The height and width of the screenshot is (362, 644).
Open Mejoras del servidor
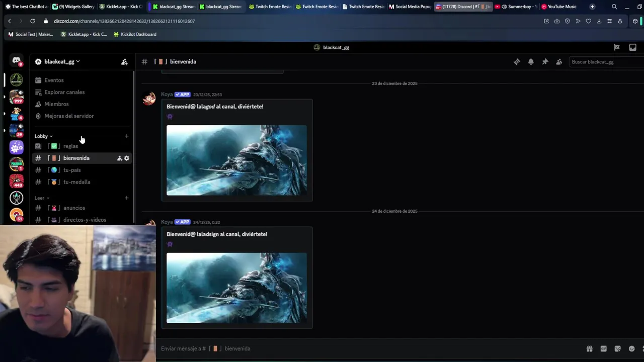click(82, 116)
